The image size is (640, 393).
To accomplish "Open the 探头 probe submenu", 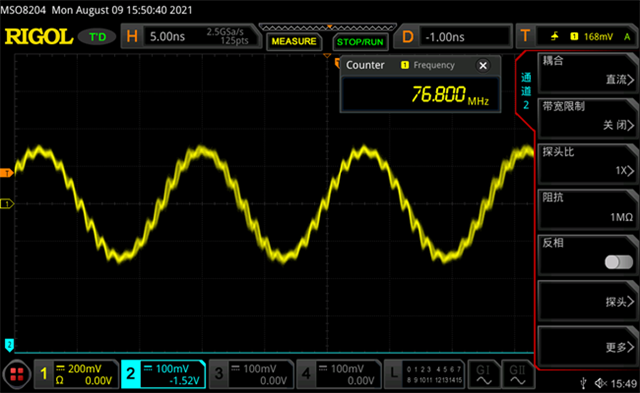I will [588, 301].
